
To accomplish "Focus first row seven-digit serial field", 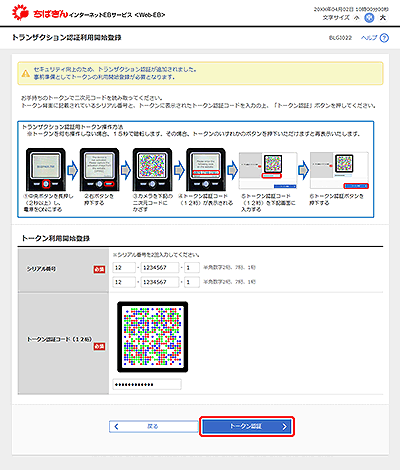I will point(160,268).
